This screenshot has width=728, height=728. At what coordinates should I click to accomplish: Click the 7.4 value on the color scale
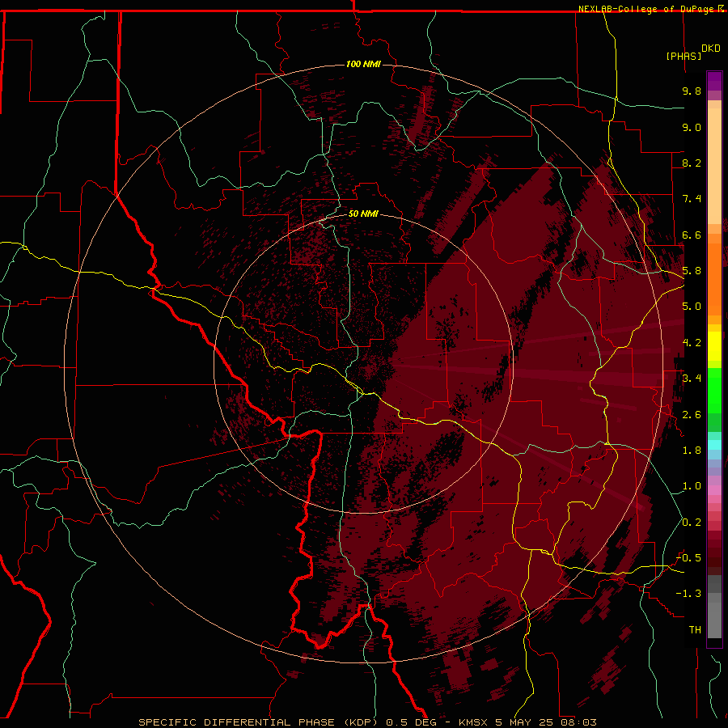[x=692, y=199]
